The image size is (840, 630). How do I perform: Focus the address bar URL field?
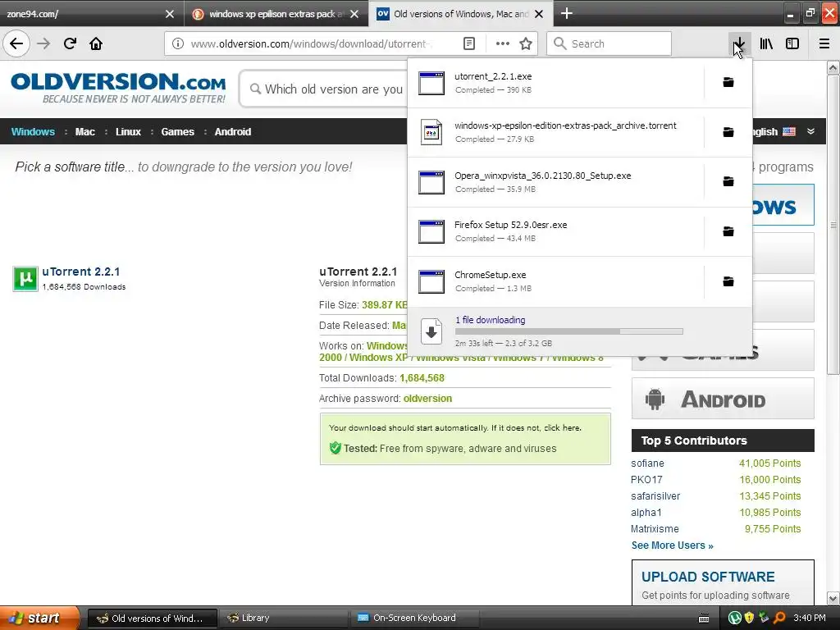click(x=311, y=44)
